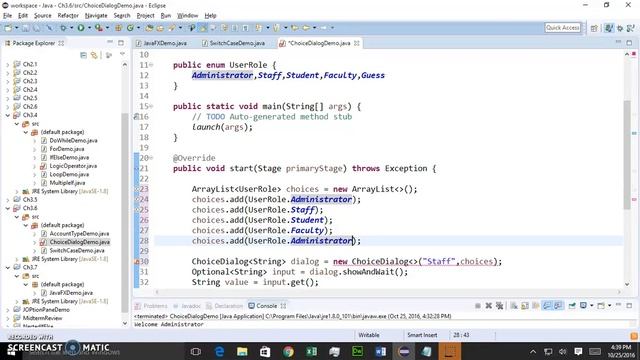Open File Explorer from taskbar

242,351
